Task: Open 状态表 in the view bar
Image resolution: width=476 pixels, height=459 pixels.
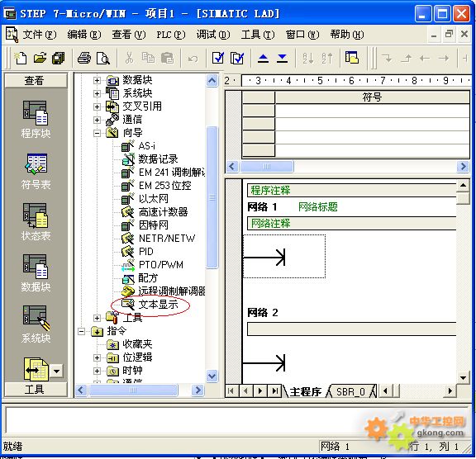Action: 36,222
